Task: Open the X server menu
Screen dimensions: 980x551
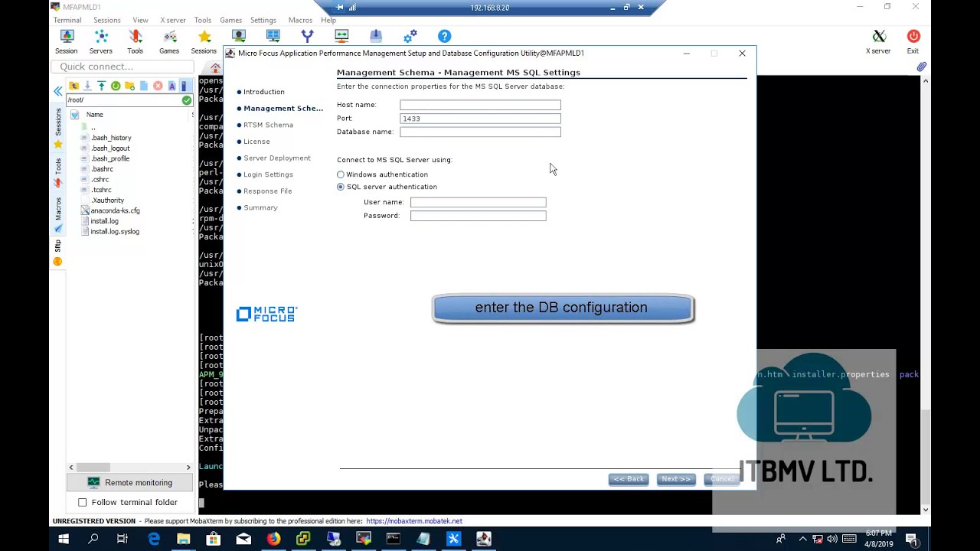Action: pos(172,20)
